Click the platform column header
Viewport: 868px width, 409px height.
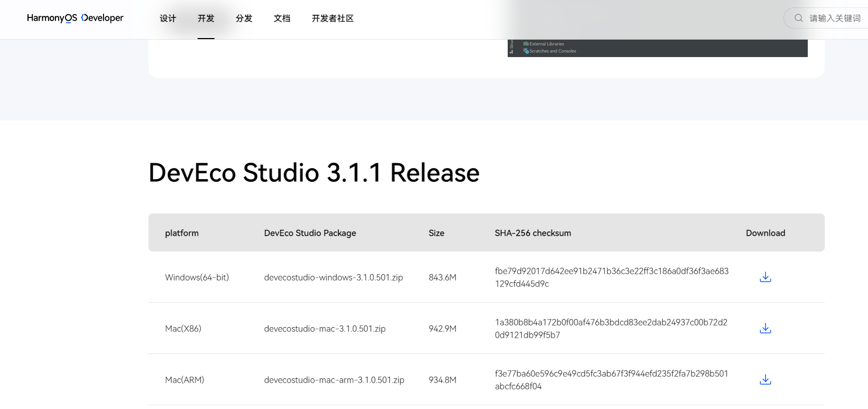click(182, 233)
